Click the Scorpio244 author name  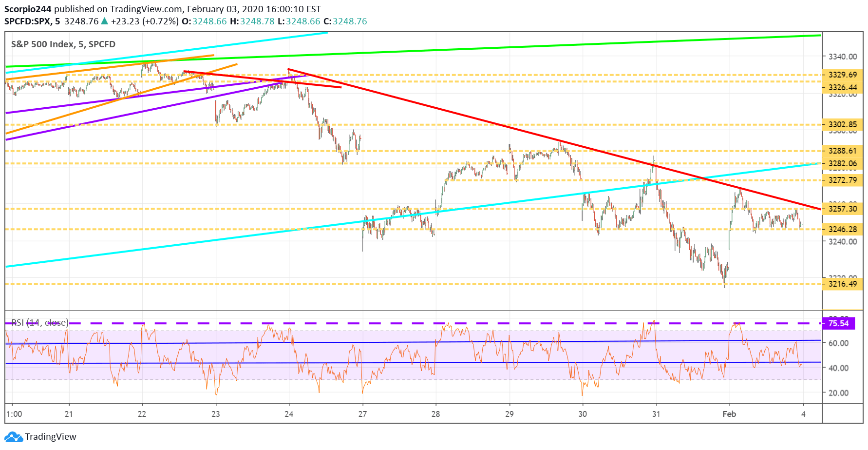(x=28, y=9)
